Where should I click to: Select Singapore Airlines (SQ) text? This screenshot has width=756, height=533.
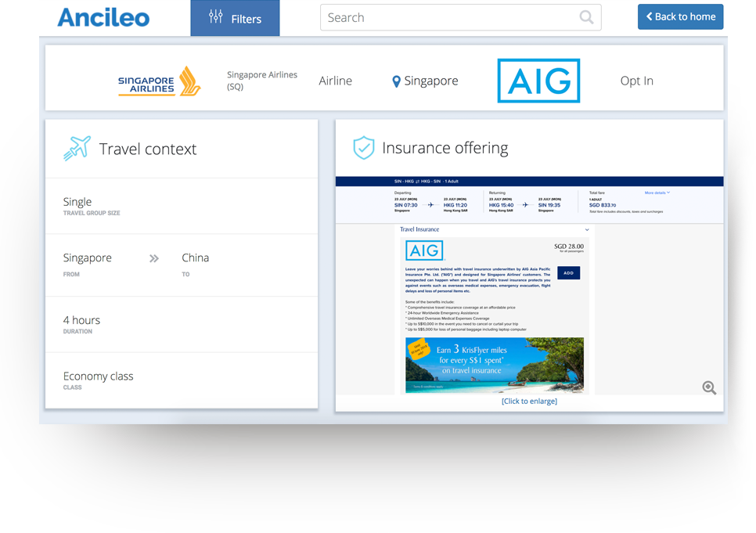tap(262, 81)
